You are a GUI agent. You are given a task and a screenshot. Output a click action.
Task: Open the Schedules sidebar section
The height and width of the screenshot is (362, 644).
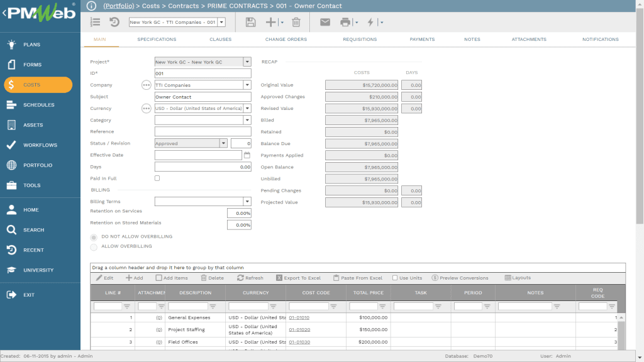(38, 105)
